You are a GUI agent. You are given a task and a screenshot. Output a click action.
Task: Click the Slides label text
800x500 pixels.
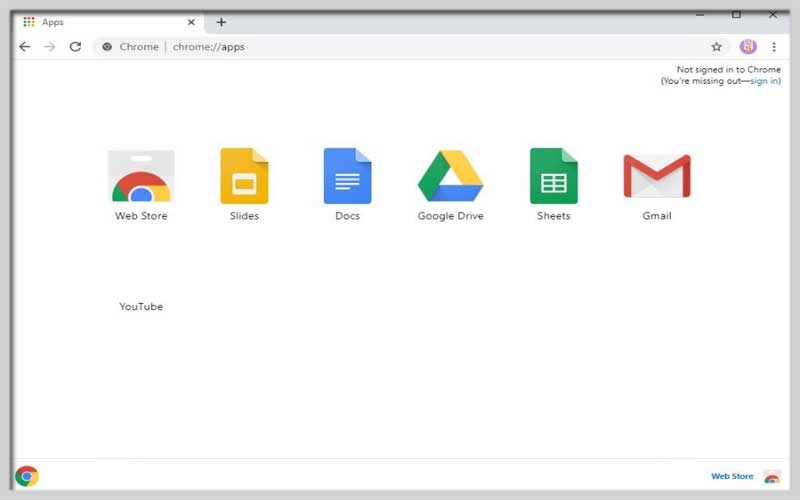coord(244,216)
